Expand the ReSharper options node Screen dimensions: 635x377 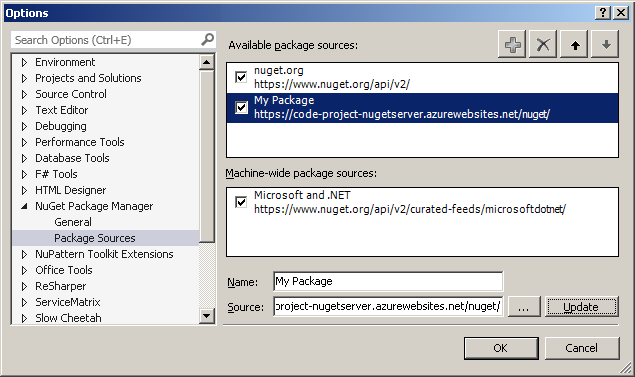coord(24,286)
